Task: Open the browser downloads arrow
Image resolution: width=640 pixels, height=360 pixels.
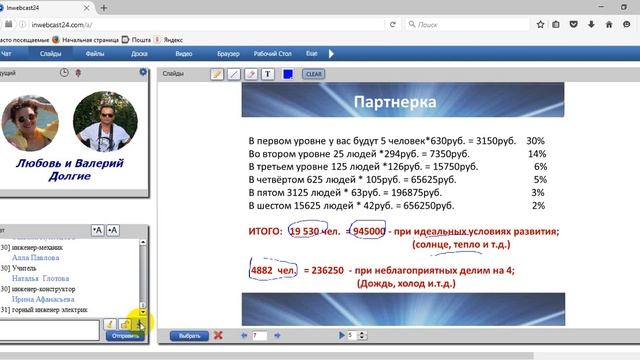Action: 591,24
